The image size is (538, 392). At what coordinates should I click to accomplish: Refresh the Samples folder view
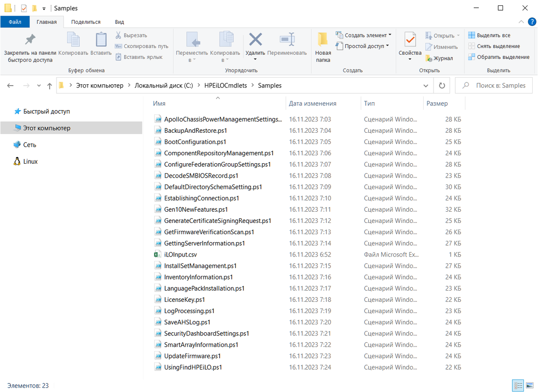pos(442,85)
